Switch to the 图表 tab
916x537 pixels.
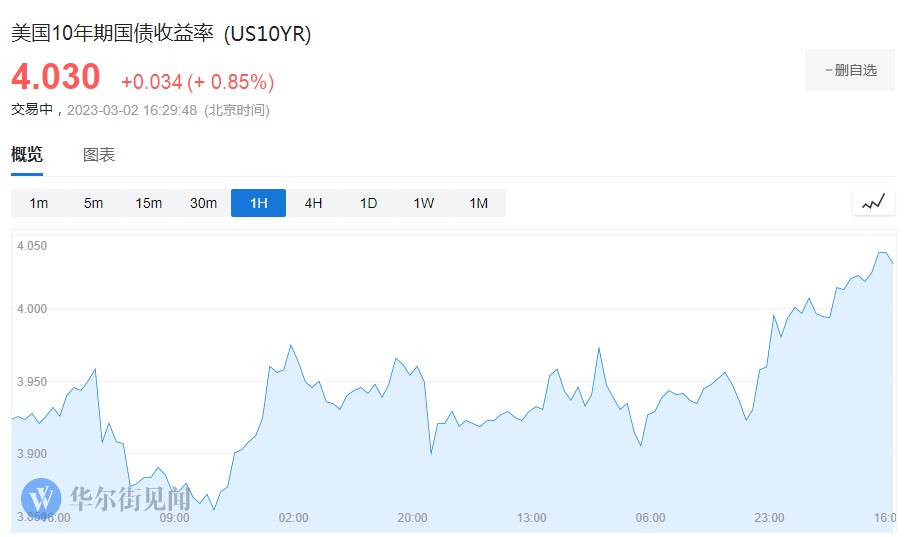[99, 155]
